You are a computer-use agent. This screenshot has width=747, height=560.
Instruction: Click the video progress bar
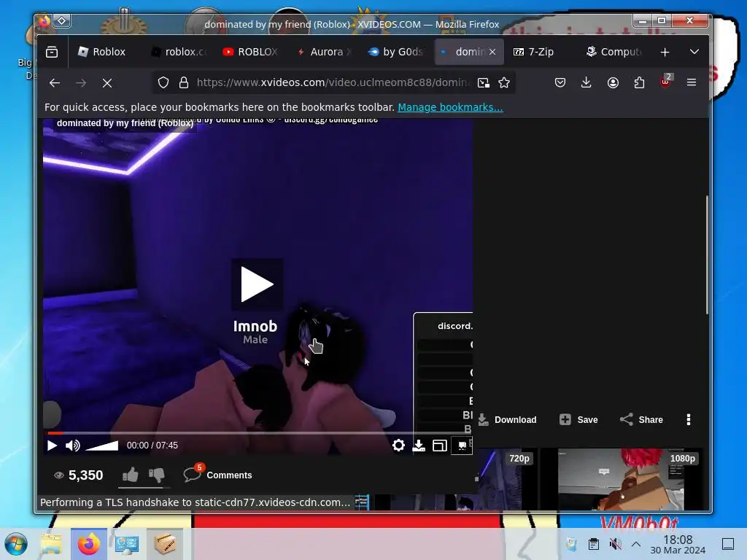(x=260, y=433)
